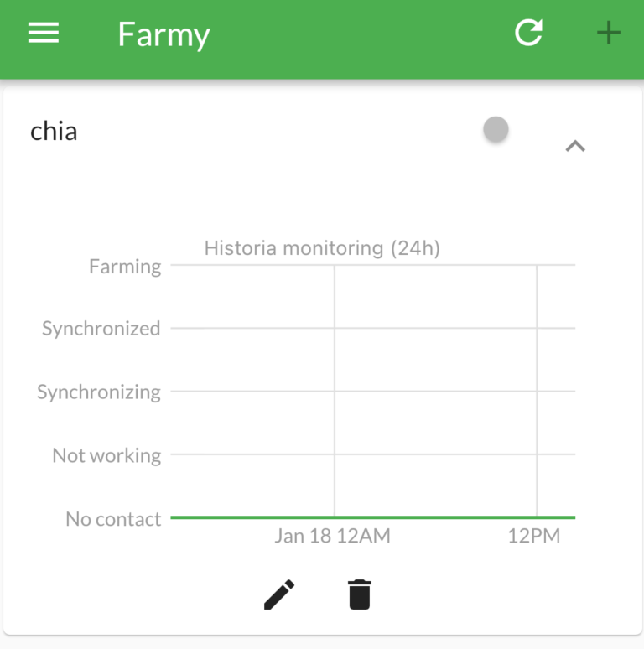Select the 12PM time axis label

click(x=534, y=536)
